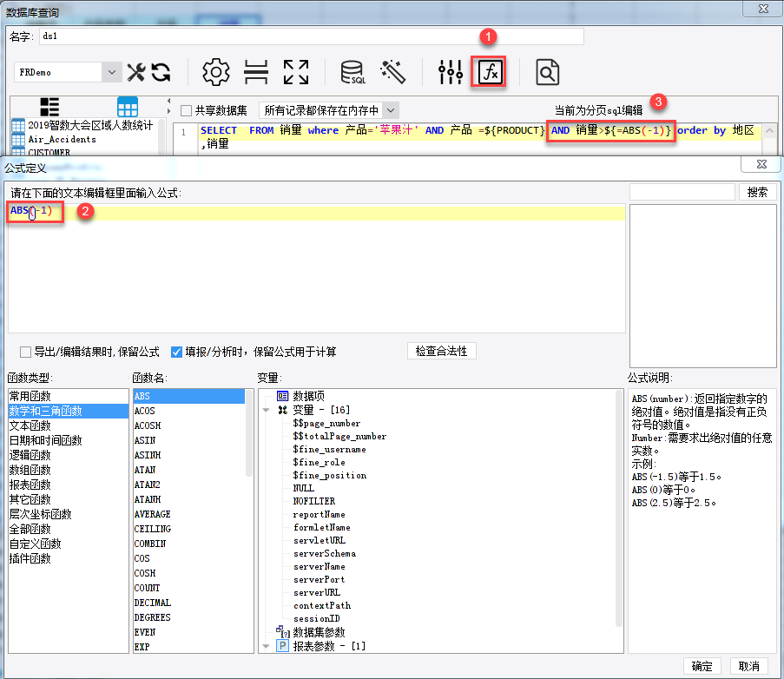Click the SQL database toolbar icon
The height and width of the screenshot is (679, 784).
[x=352, y=72]
